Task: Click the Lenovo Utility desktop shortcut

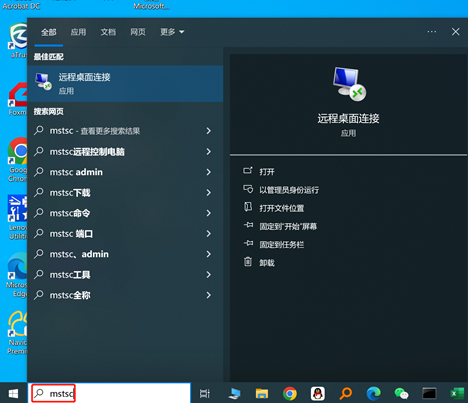Action: (17, 217)
